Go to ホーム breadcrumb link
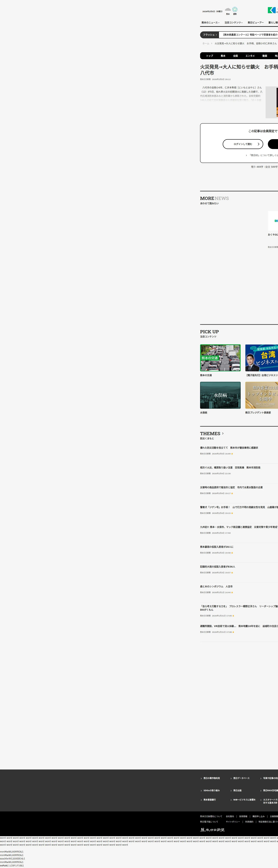This screenshot has width=278, height=868. pos(206,43)
